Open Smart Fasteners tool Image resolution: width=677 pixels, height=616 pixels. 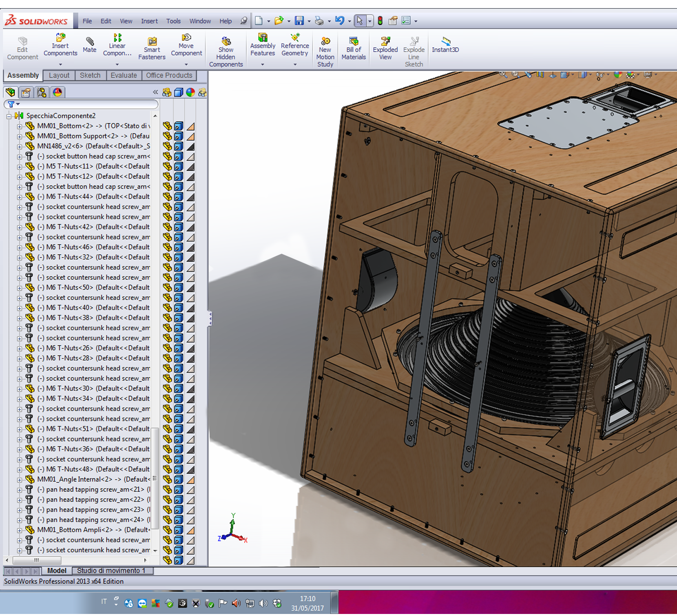click(152, 48)
